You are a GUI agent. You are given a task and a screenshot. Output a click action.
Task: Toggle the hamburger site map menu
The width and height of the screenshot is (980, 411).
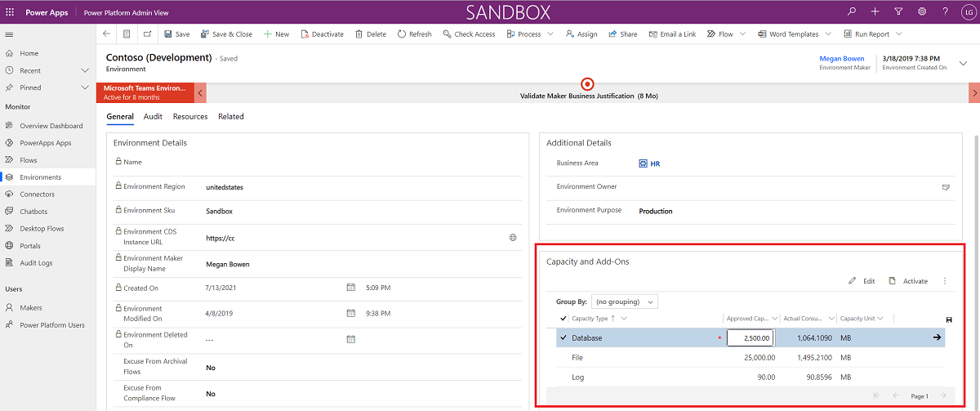[x=9, y=34]
